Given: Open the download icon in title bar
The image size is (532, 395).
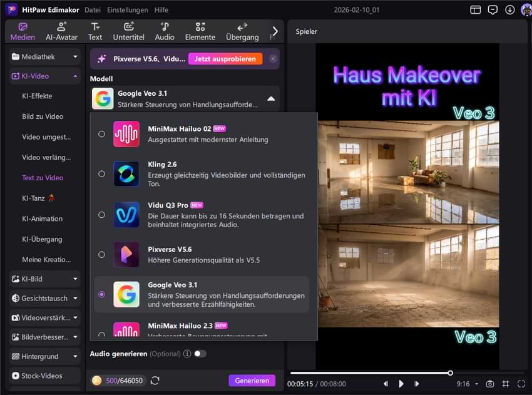Looking at the screenshot, I should 510,10.
